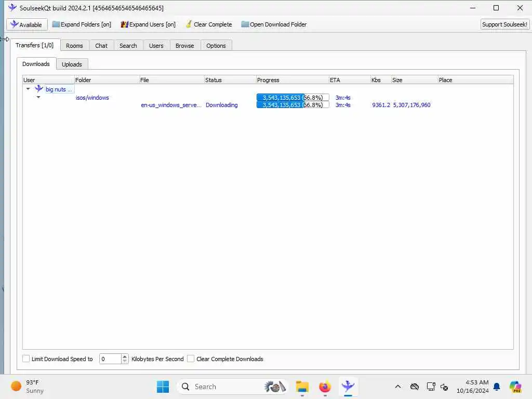The image size is (532, 399).
Task: Click the muted volume tray icon
Action: click(444, 387)
